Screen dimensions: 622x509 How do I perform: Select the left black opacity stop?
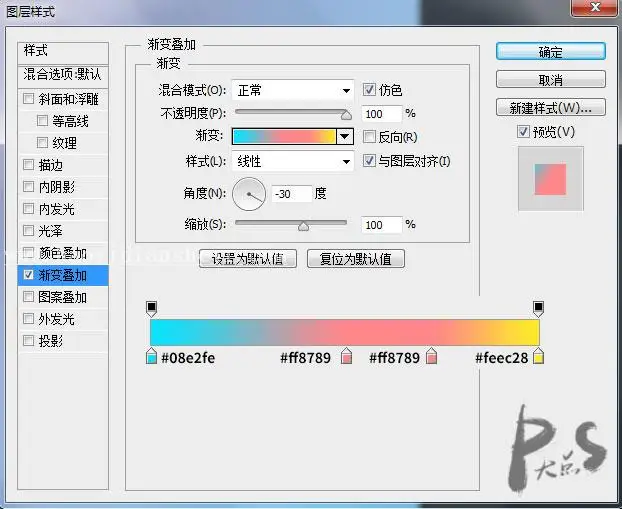tap(152, 309)
